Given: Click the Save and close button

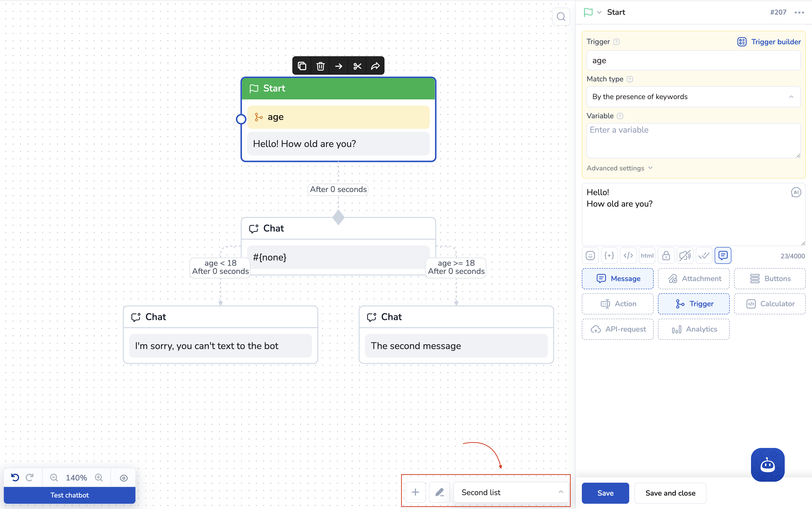Looking at the screenshot, I should click(670, 493).
